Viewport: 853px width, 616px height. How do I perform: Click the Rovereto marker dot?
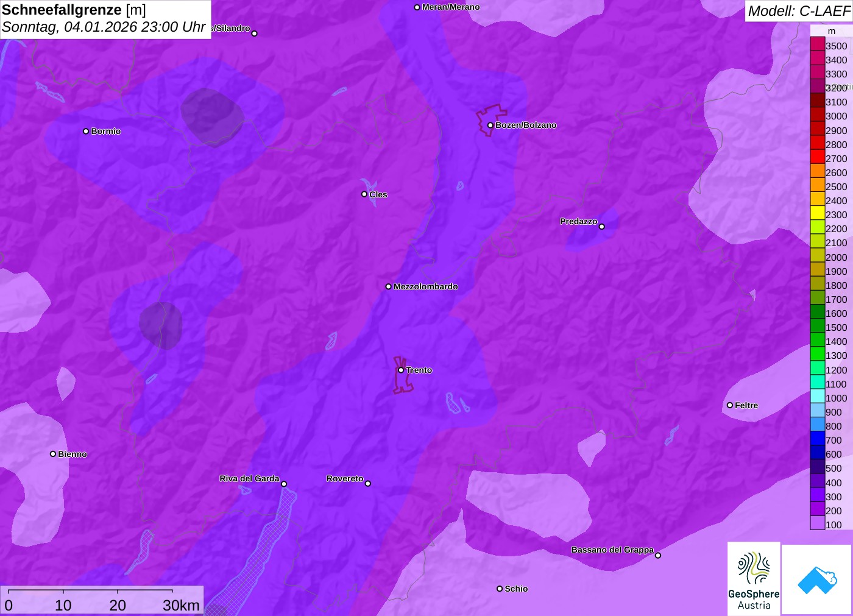368,484
